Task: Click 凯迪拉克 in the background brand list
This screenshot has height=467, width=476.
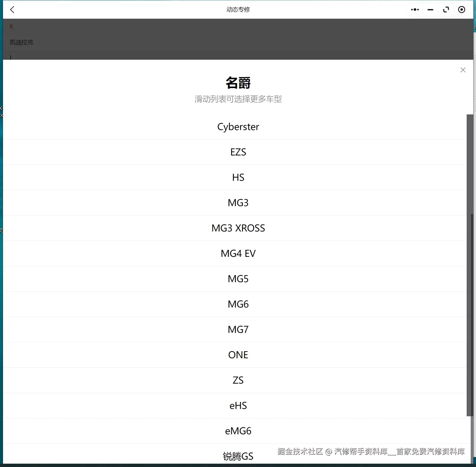Action: coord(21,42)
